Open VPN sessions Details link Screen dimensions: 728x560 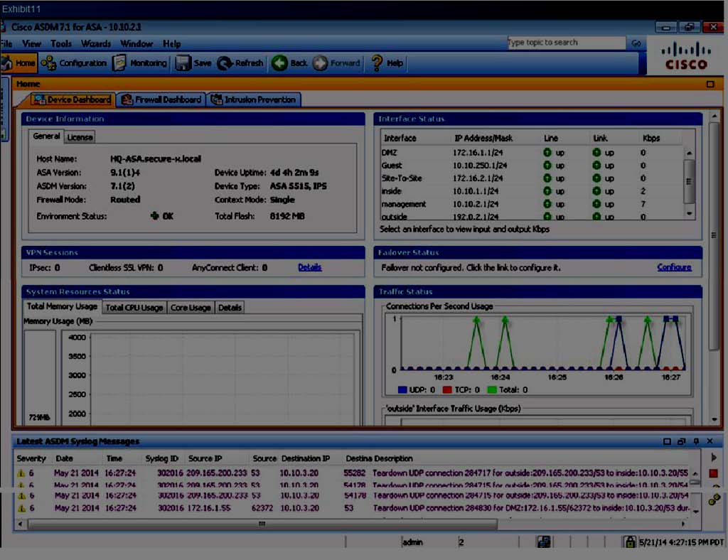click(310, 267)
